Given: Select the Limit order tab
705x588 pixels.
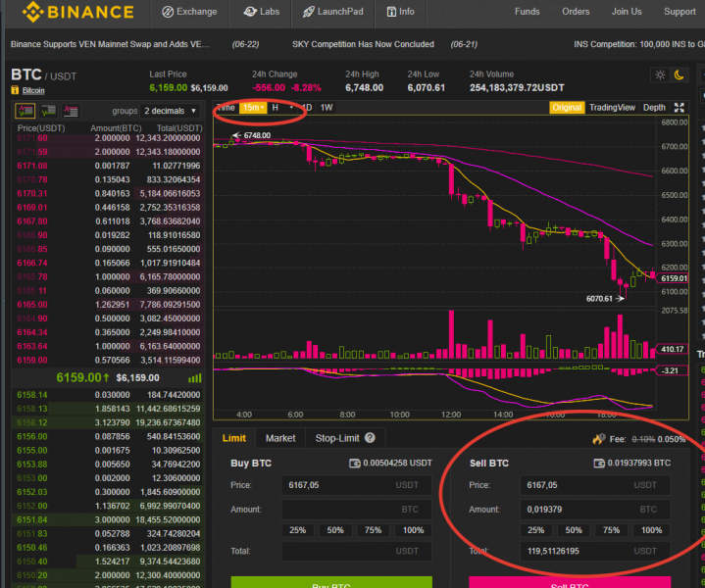Looking at the screenshot, I should pos(233,438).
